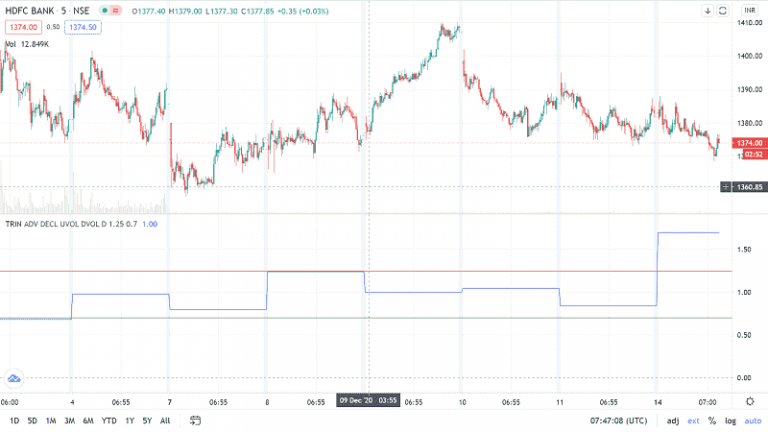Toggle auto scale mode
The height and width of the screenshot is (432, 768).
[752, 420]
